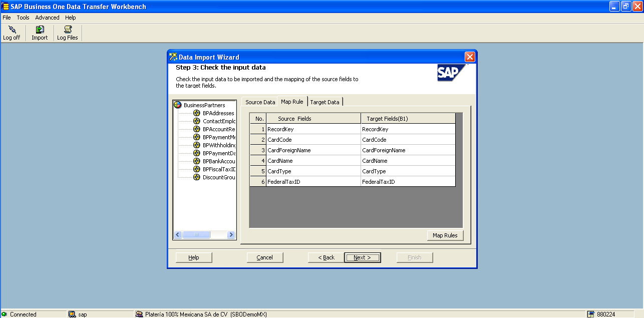Select the BusinessPartners root icon
Image resolution: width=644 pixels, height=318 pixels.
176,105
